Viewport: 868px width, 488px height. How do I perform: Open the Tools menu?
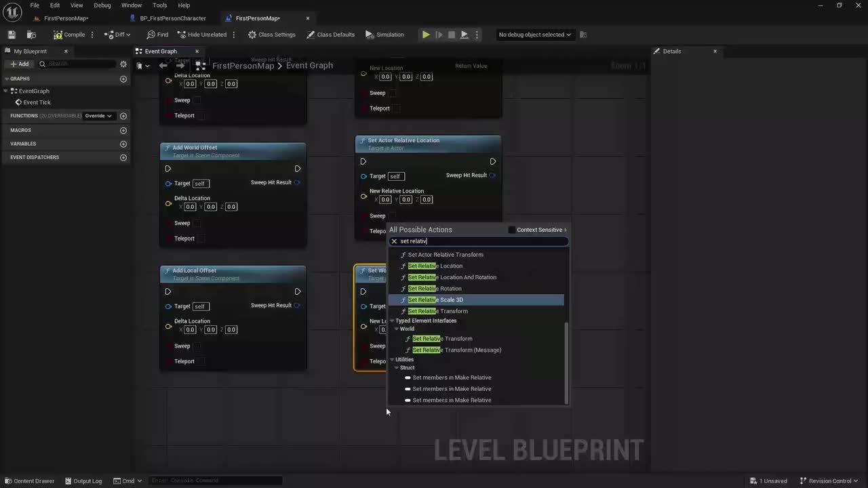coord(160,5)
